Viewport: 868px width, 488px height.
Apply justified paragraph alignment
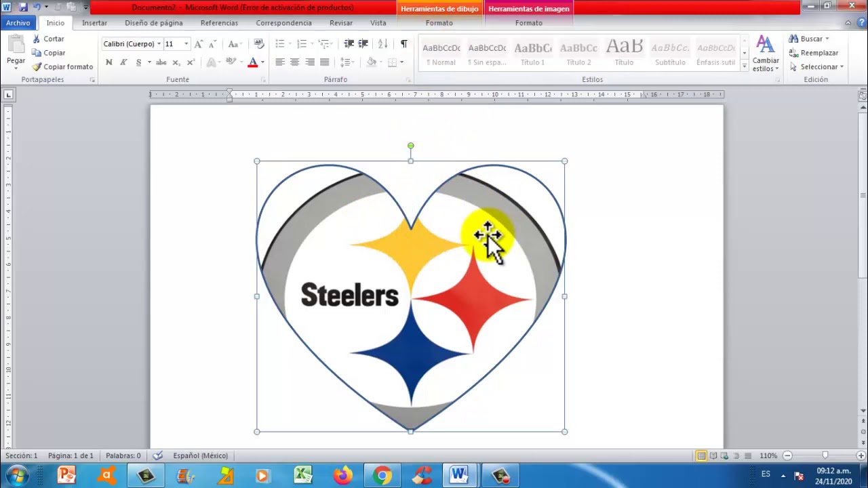324,62
